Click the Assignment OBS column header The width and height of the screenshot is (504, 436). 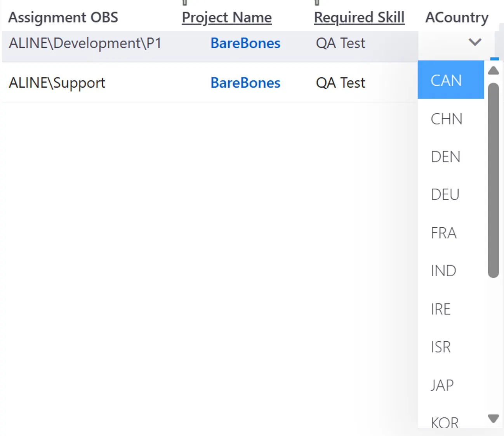(x=63, y=17)
